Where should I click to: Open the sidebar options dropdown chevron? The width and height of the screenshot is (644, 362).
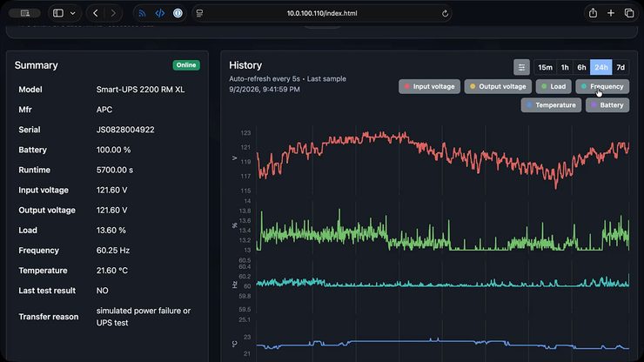click(x=73, y=13)
